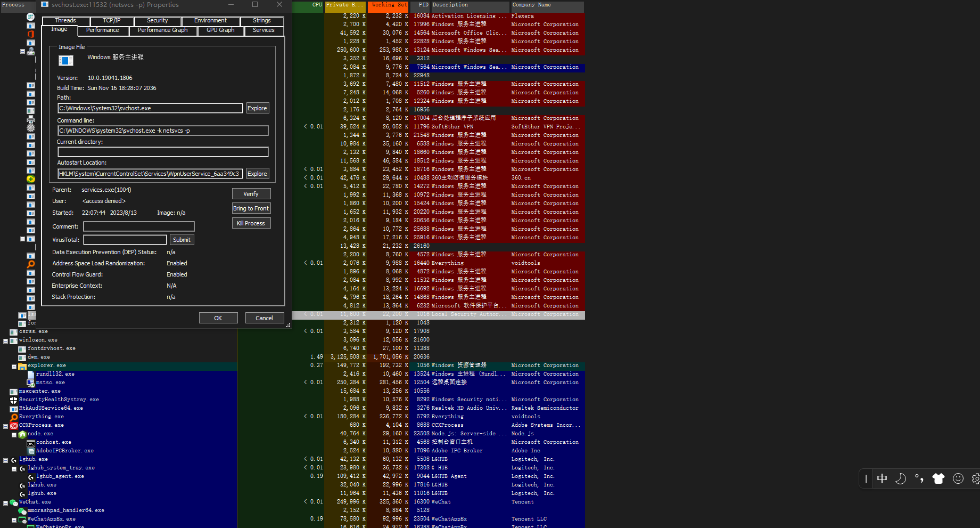Open the IME skin wardrobe t-shirt icon

coord(938,478)
